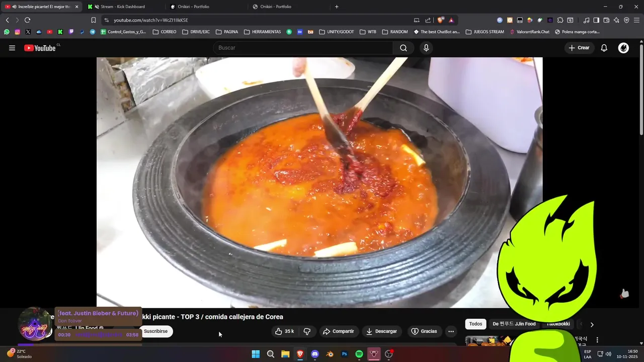Open the Crear menu
644x362 pixels.
coord(579,48)
